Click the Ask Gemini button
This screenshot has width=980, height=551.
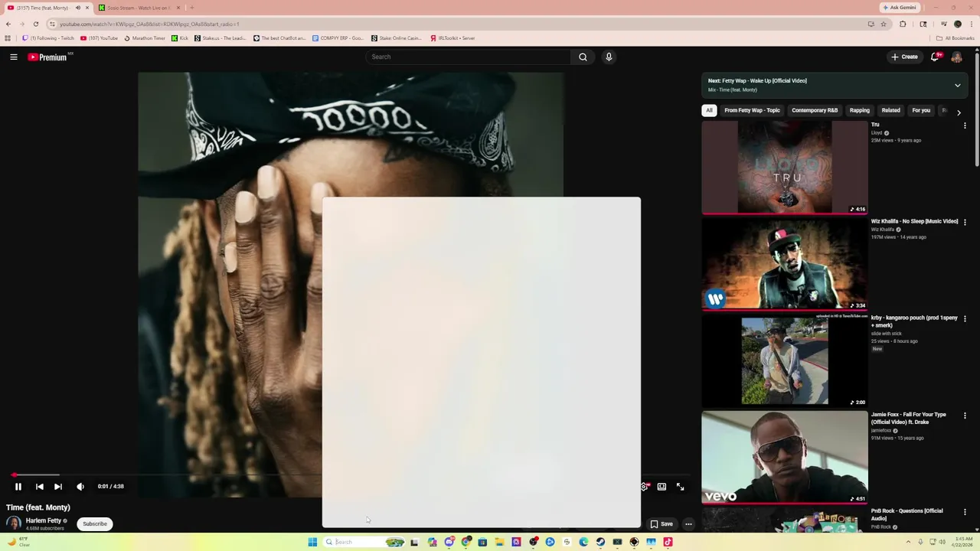pyautogui.click(x=900, y=8)
